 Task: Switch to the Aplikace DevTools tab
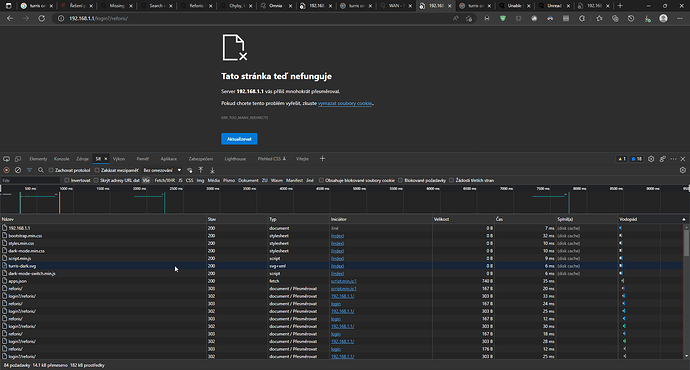click(x=169, y=159)
